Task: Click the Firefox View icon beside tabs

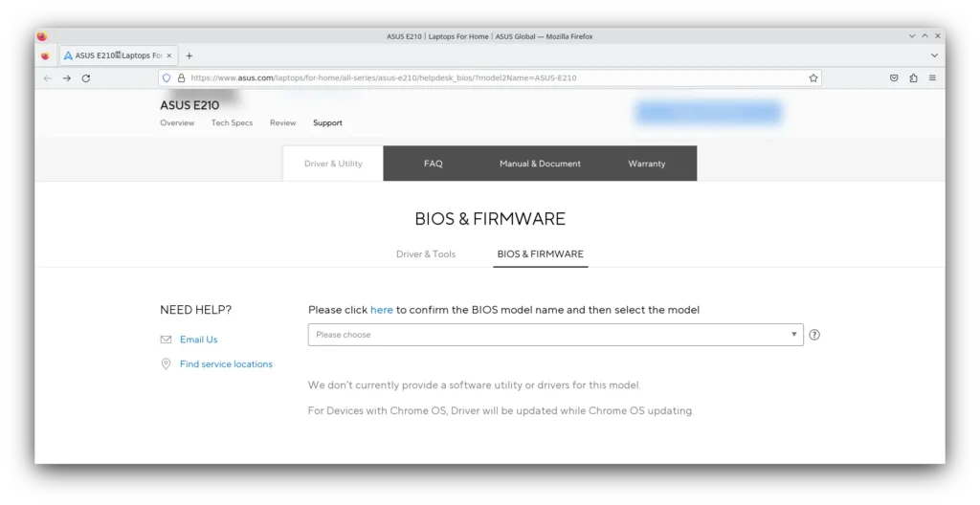Action: (x=45, y=55)
